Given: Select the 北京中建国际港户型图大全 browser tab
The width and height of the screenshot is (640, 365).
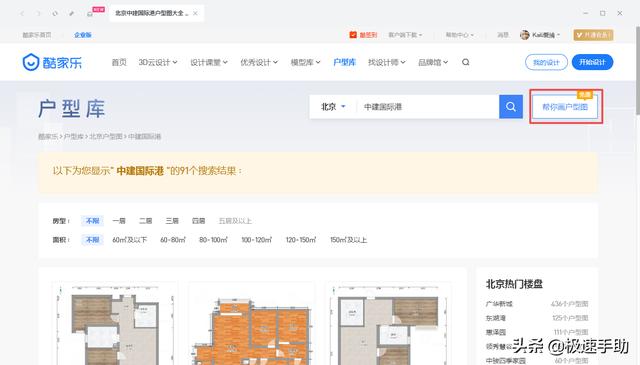Looking at the screenshot, I should click(157, 13).
